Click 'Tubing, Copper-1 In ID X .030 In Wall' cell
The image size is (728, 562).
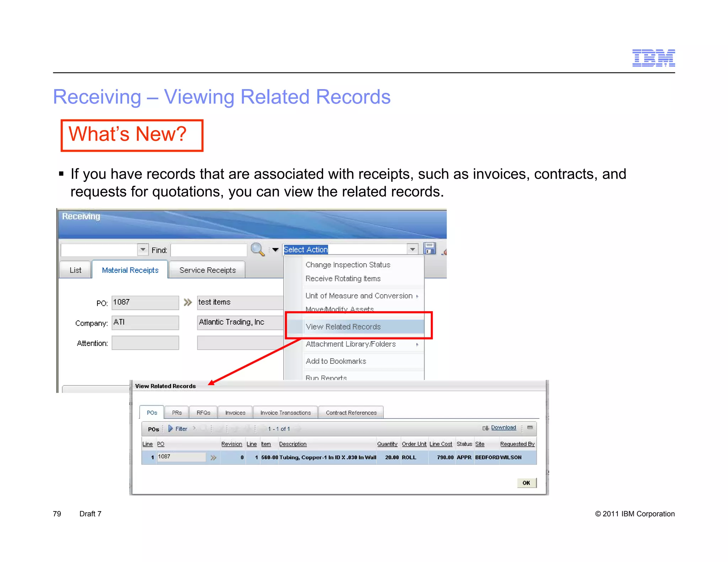pyautogui.click(x=328, y=458)
